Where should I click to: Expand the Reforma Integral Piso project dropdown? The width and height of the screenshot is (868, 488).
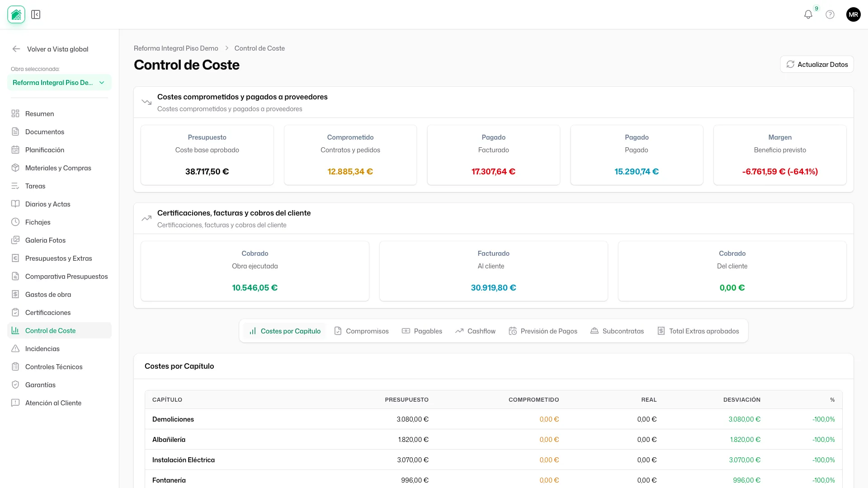point(59,82)
